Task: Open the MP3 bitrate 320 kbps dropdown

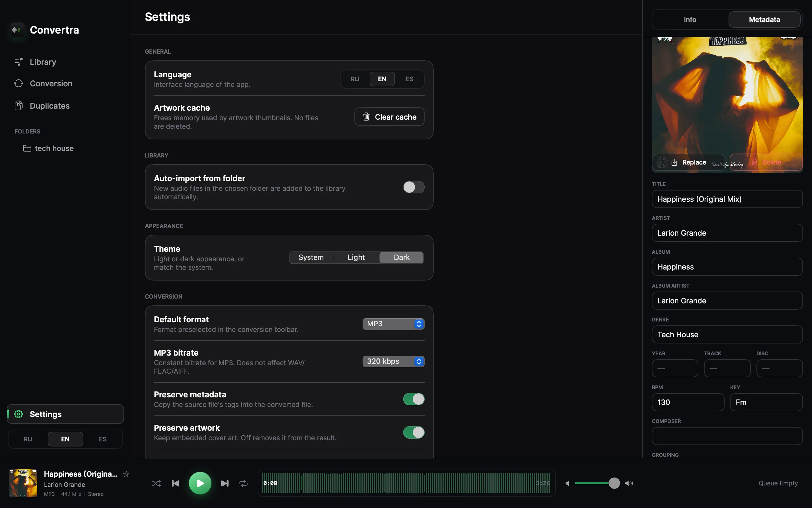Action: pyautogui.click(x=393, y=362)
